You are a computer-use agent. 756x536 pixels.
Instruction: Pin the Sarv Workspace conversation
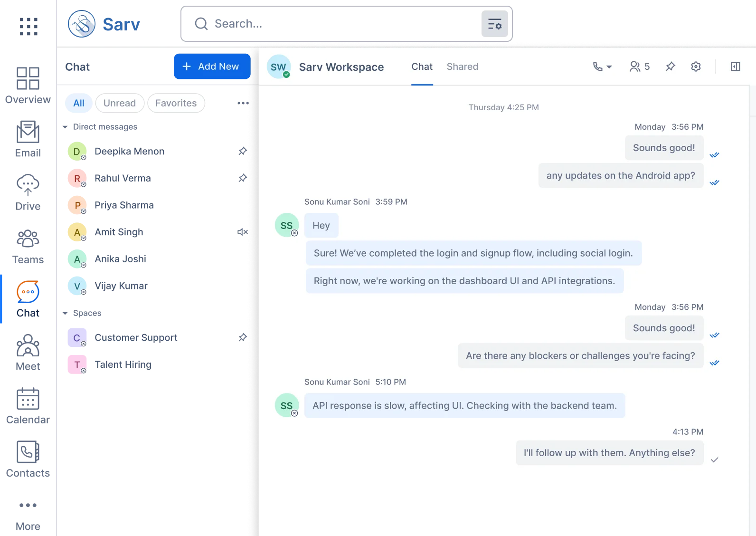pos(671,67)
